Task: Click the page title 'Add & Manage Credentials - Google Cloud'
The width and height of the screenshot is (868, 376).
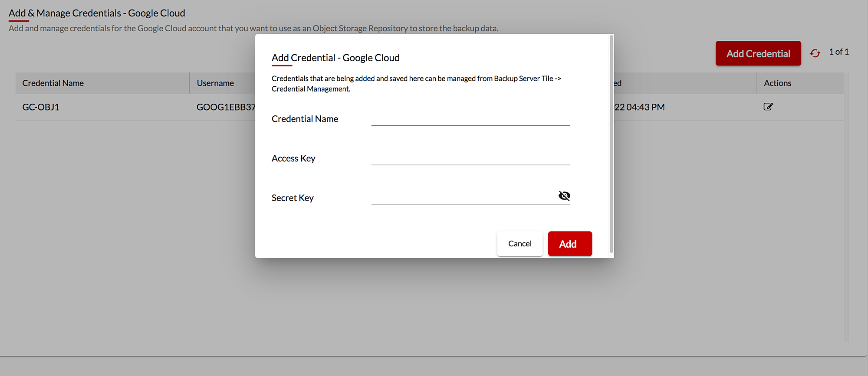Action: [x=97, y=13]
